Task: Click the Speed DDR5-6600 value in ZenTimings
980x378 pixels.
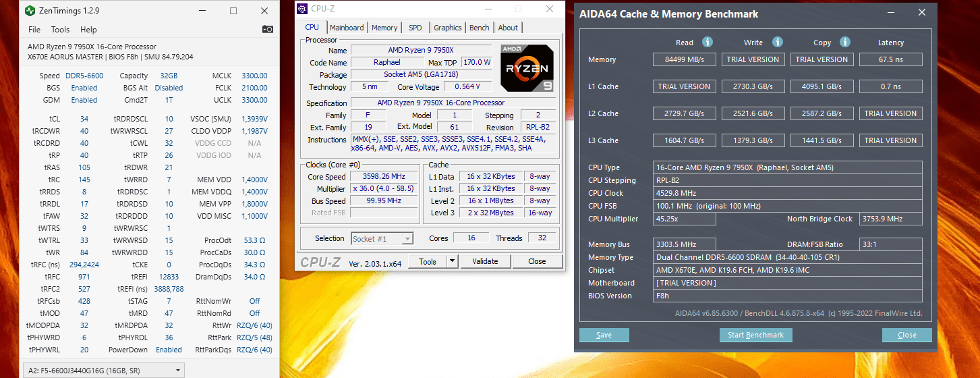Action: click(84, 76)
